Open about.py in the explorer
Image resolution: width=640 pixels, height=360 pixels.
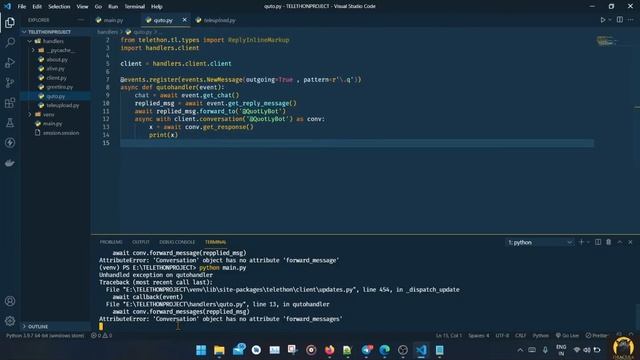pyautogui.click(x=56, y=60)
